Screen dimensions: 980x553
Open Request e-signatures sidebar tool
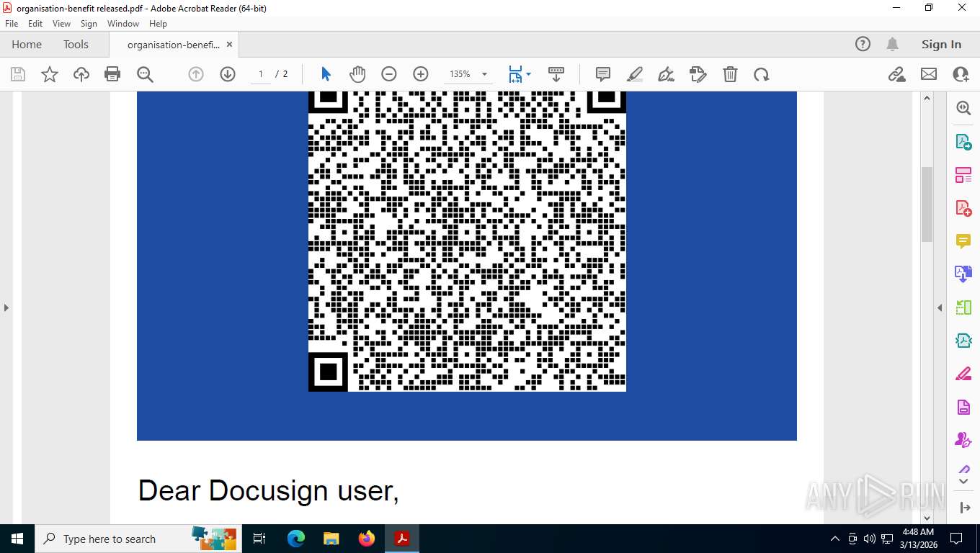pos(963,440)
